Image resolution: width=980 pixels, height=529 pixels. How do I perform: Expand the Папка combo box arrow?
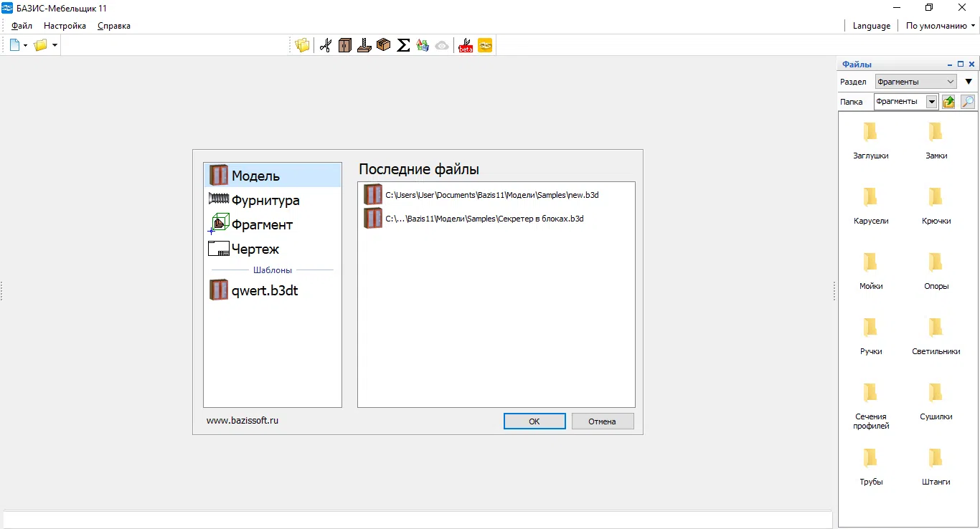click(x=932, y=102)
